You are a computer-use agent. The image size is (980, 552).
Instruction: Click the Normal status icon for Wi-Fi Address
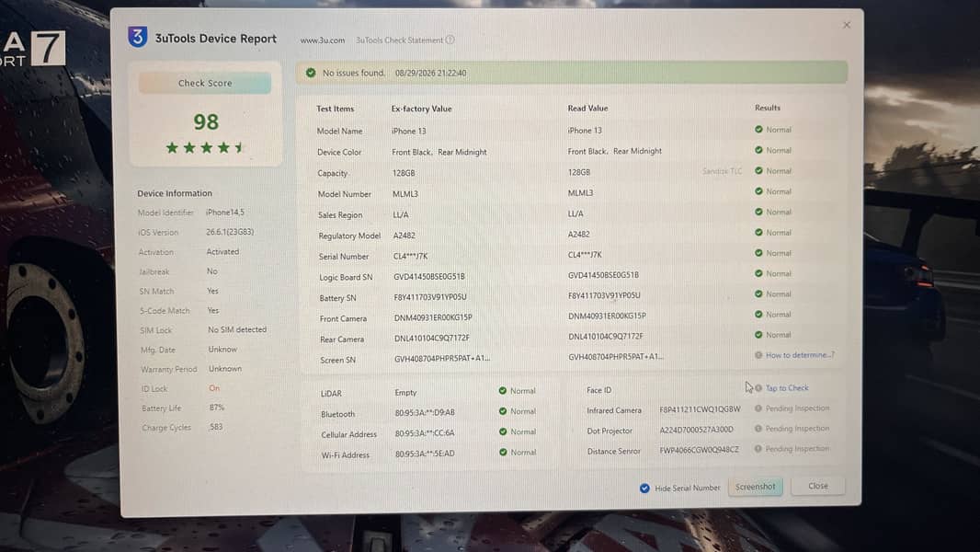[x=503, y=452]
